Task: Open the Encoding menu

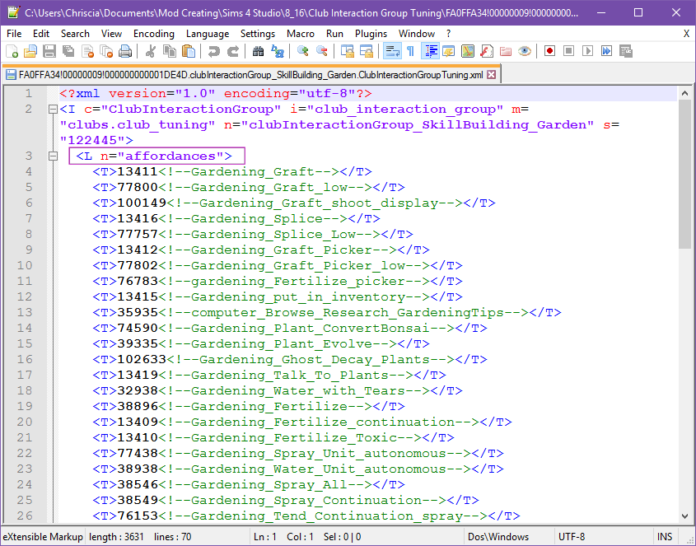Action: pyautogui.click(x=153, y=33)
